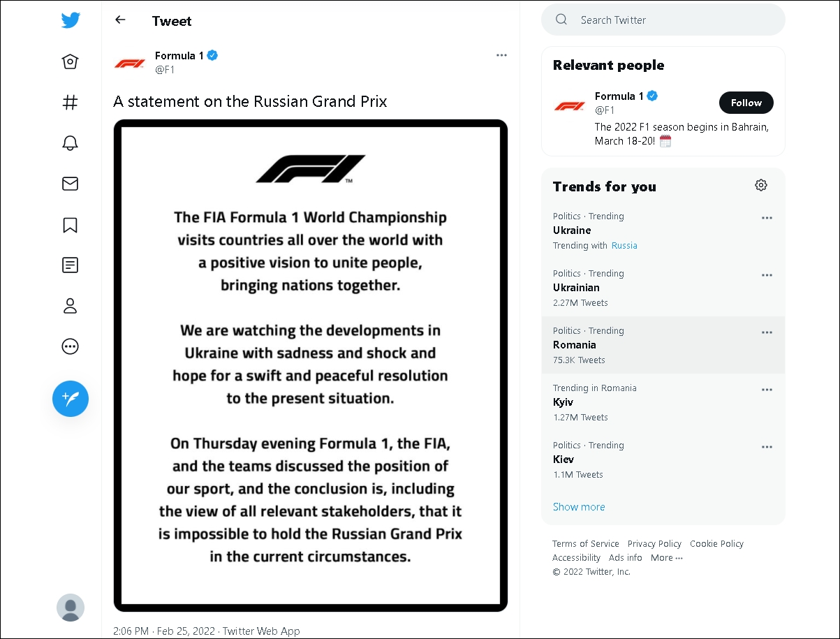Open the Kyiv trending topic
This screenshot has height=639, width=840.
coord(663,402)
